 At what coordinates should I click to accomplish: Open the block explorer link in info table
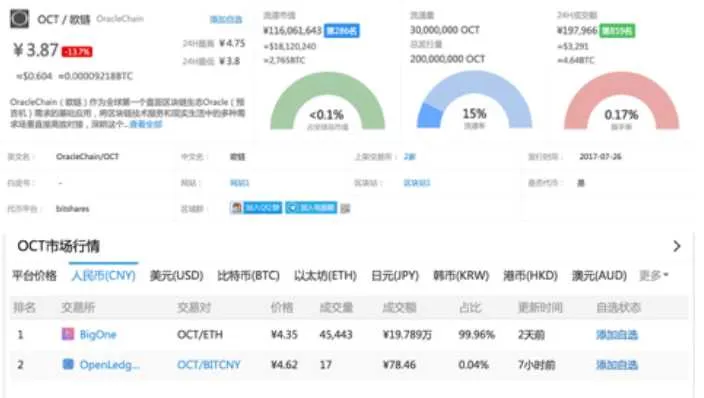[417, 183]
